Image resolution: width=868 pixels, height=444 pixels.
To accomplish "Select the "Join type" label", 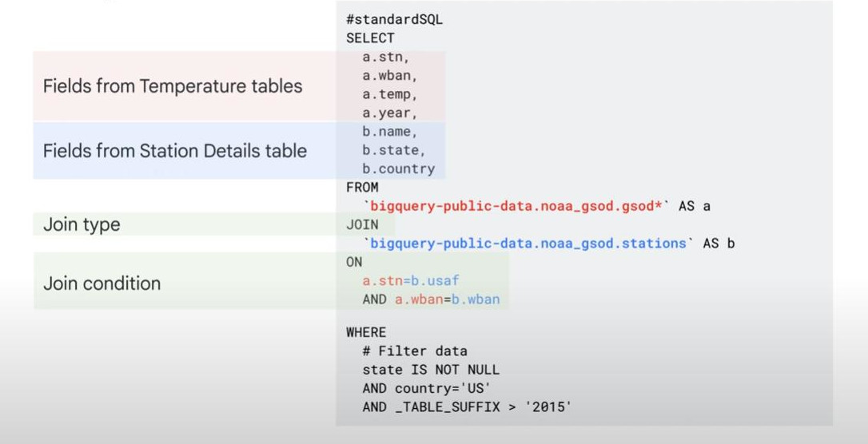I will tap(82, 224).
